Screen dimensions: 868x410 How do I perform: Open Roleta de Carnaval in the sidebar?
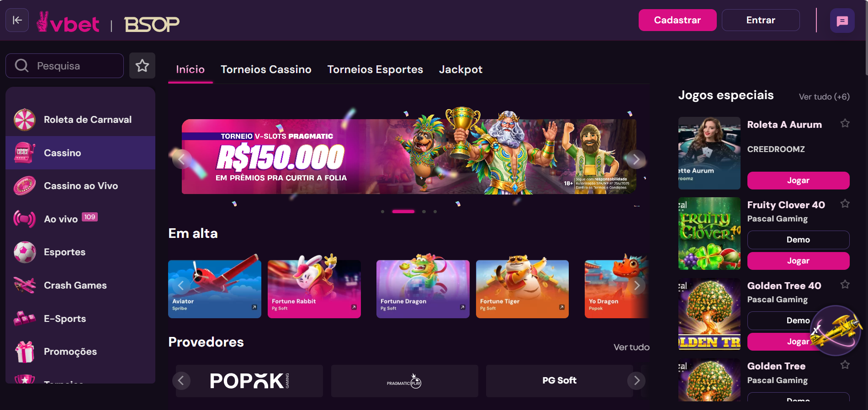(x=80, y=120)
